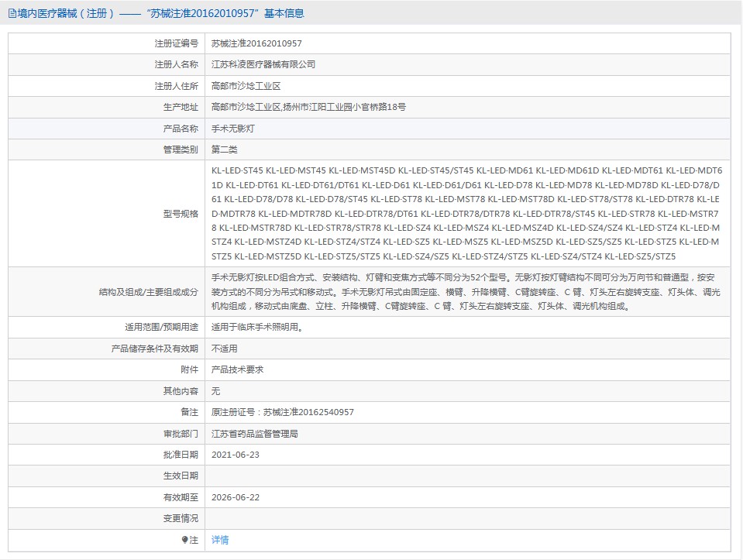Screen dimensions: 743x560
Task: Click the approval date 2021-06-23
Action: coord(236,455)
